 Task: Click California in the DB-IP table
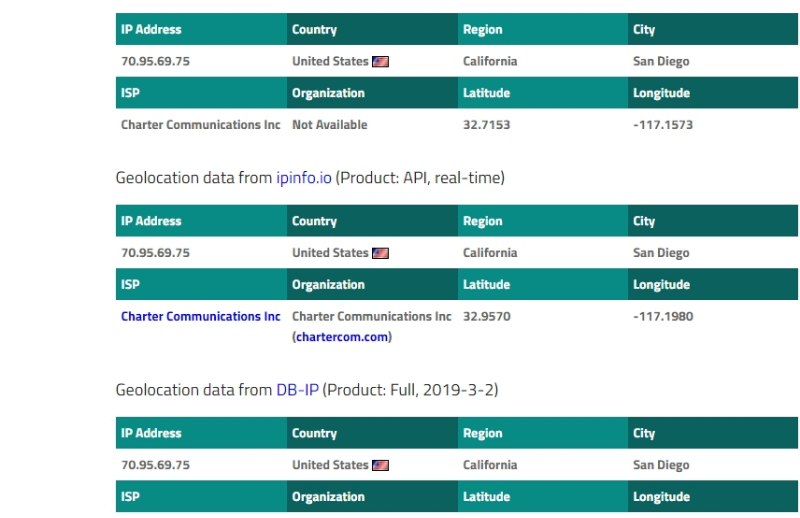490,466
